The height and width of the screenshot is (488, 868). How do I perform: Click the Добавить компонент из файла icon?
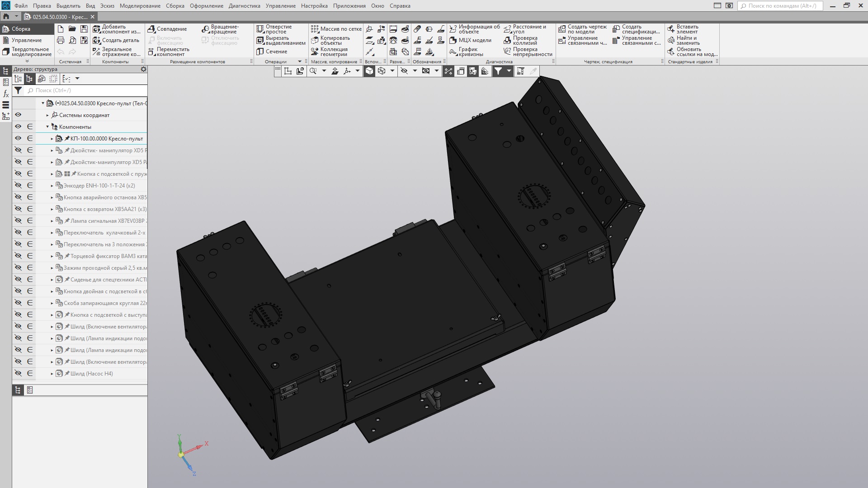click(x=96, y=29)
